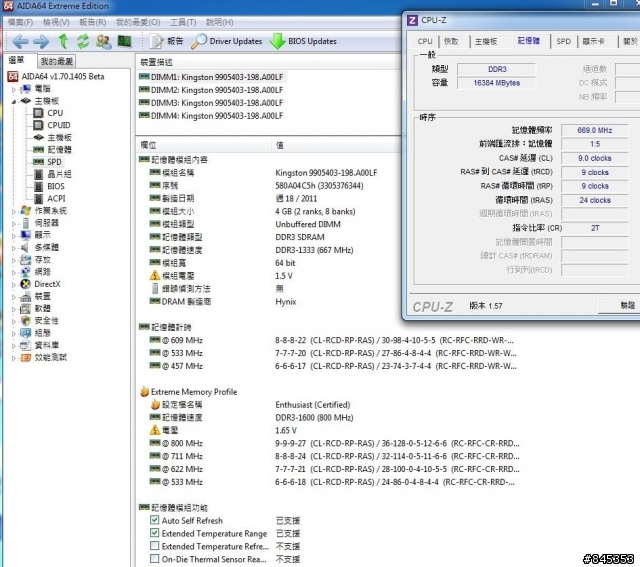Select the SPD tree item
The image size is (640, 567).
coord(48,162)
